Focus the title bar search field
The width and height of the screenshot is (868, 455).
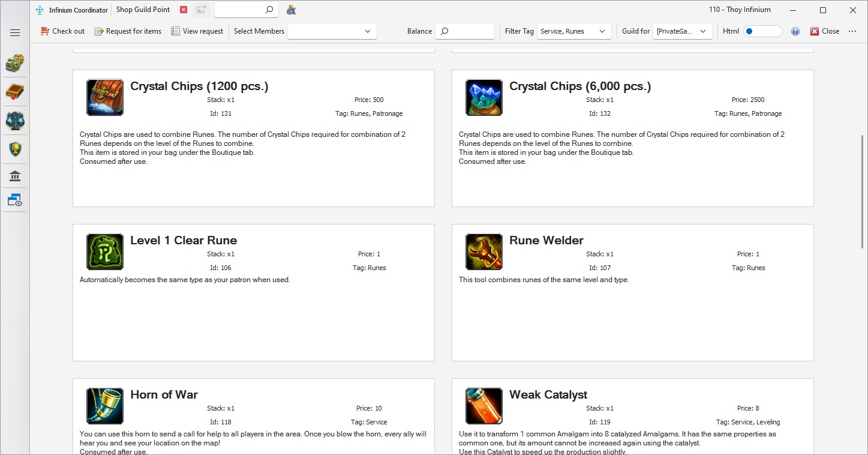tap(247, 10)
